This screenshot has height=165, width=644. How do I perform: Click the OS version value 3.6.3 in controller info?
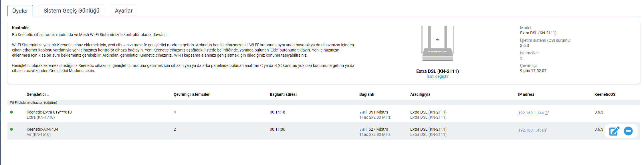click(524, 45)
